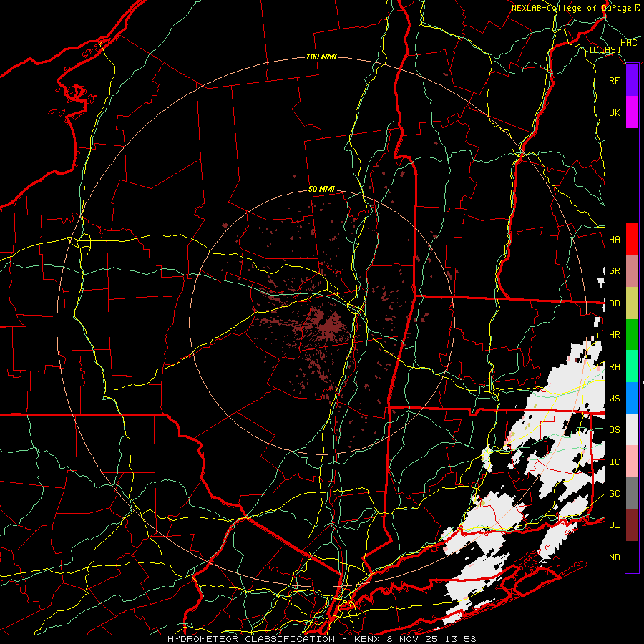Screen dimensions: 644x644
Task: Click the ND black legend swatch
Action: 632,557
